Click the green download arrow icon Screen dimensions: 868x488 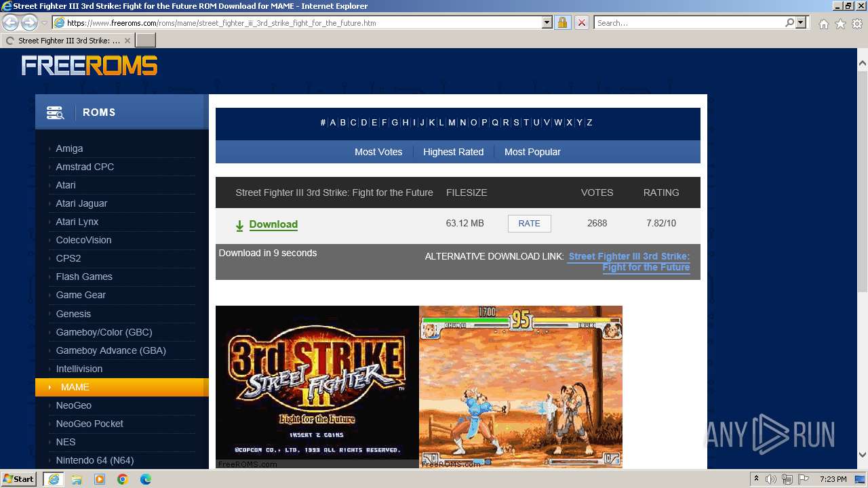(x=239, y=226)
